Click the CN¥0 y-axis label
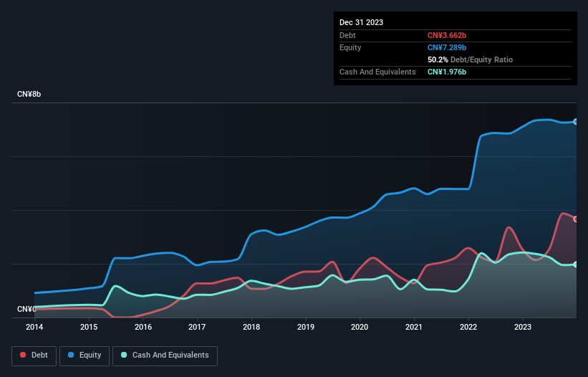The height and width of the screenshot is (377, 588). (x=26, y=309)
